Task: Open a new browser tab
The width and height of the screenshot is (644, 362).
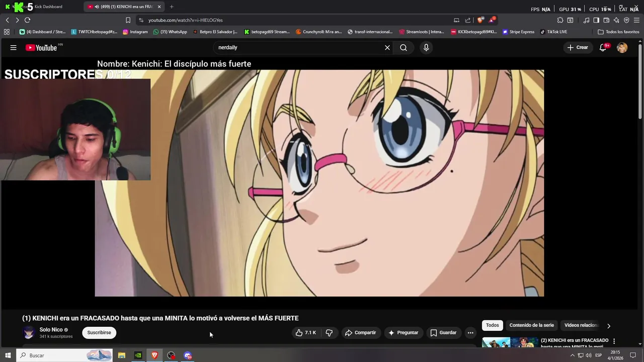Action: [x=172, y=7]
